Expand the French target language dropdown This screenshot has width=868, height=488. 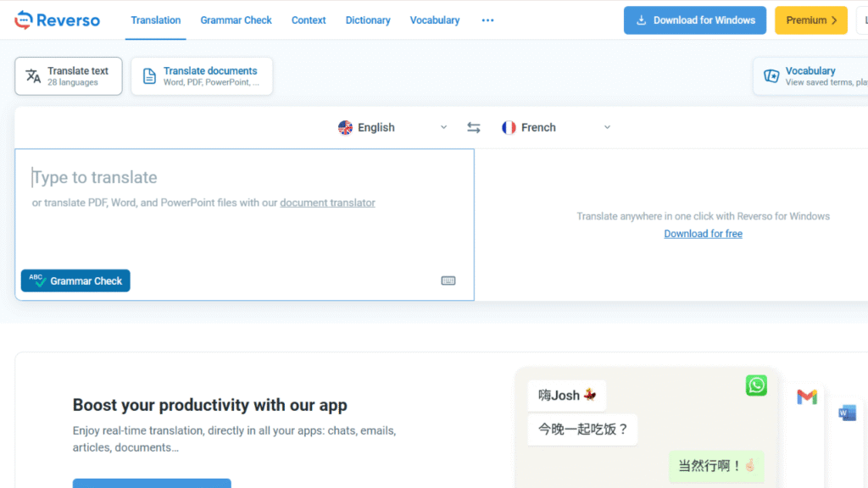click(556, 127)
